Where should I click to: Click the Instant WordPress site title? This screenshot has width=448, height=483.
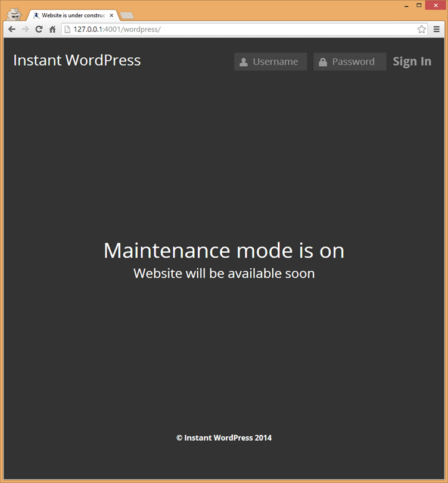tap(77, 60)
